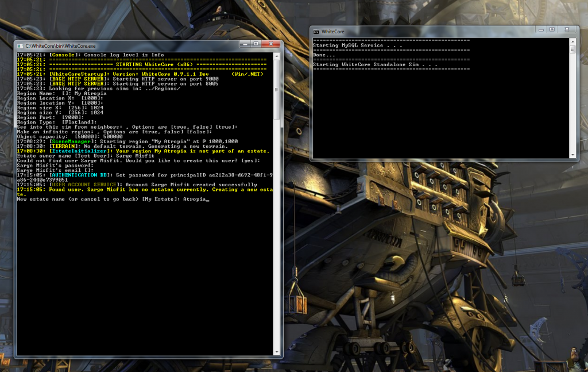Click 'Found user. Sarge Misfit has no estates' line
The width and height of the screenshot is (588, 372).
point(145,192)
